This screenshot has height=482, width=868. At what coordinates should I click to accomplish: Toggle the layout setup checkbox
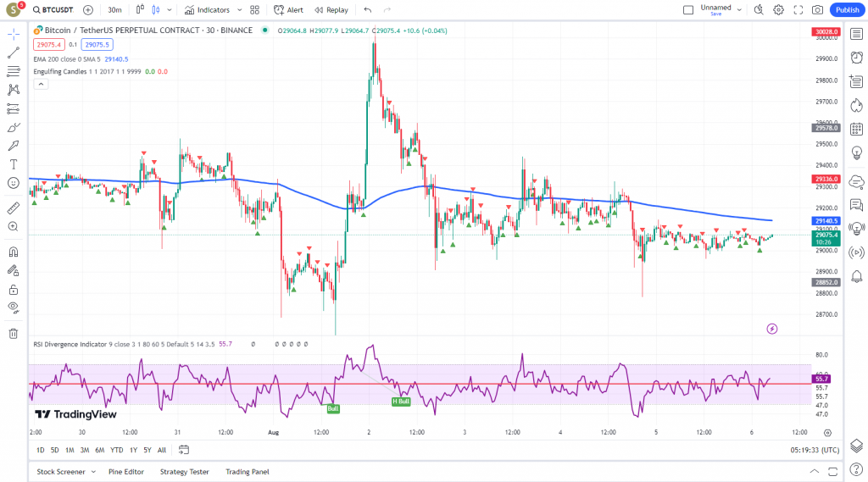pyautogui.click(x=688, y=10)
